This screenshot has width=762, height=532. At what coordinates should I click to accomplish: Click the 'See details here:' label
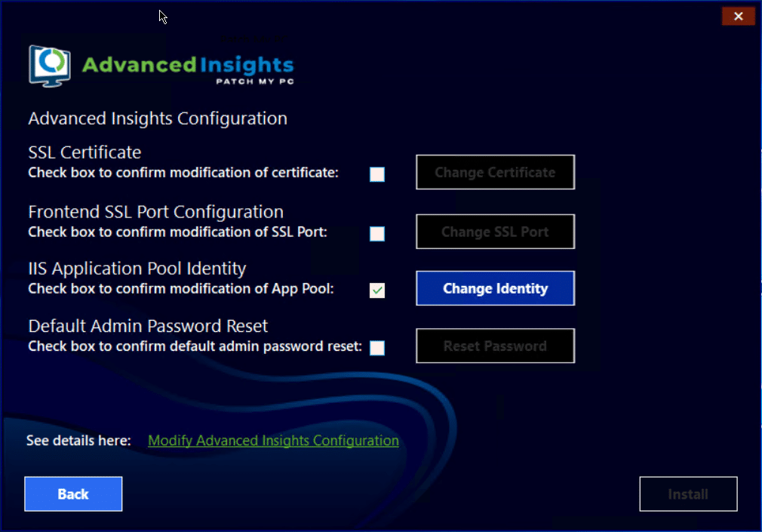point(78,441)
